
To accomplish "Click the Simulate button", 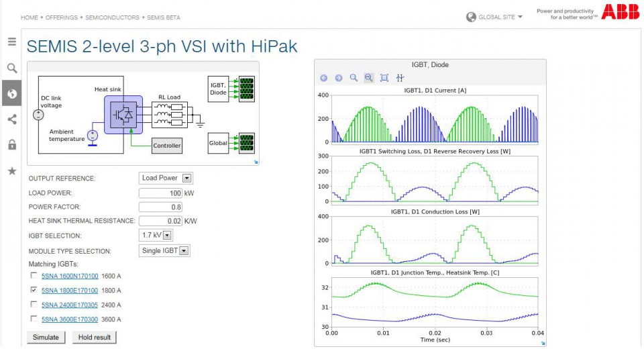I will coord(46,337).
